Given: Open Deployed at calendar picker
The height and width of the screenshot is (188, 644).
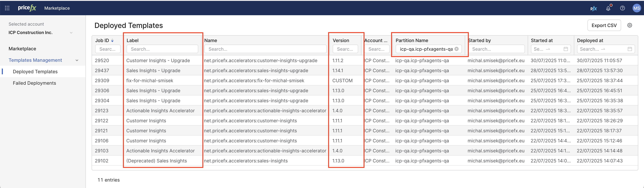Looking at the screenshot, I should coord(630,49).
